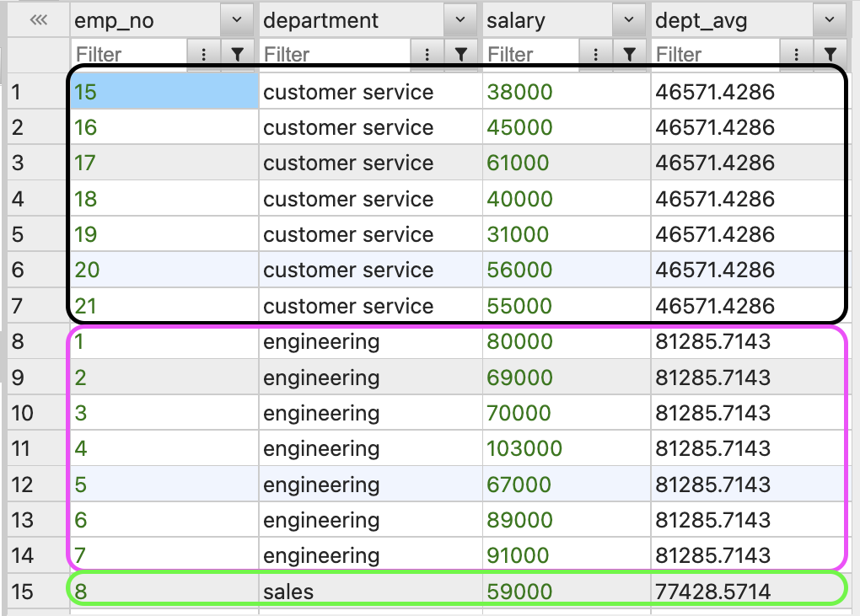The image size is (860, 616).
Task: Sort by the dept_avg column header
Action: point(732,20)
